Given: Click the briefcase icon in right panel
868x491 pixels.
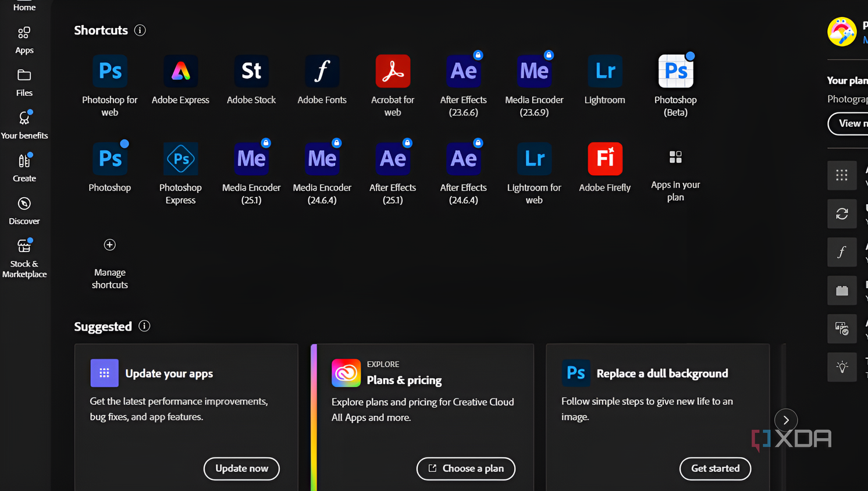Looking at the screenshot, I should pyautogui.click(x=842, y=290).
